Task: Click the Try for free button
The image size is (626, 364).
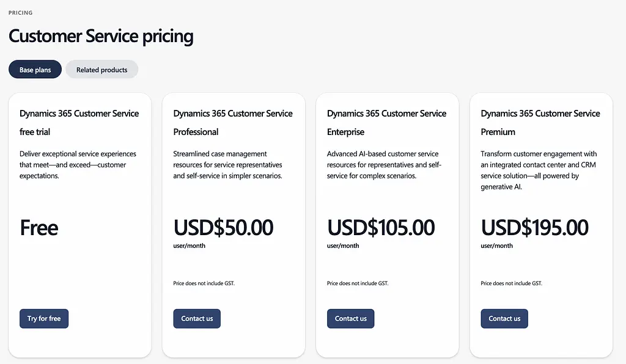Action: (x=44, y=319)
